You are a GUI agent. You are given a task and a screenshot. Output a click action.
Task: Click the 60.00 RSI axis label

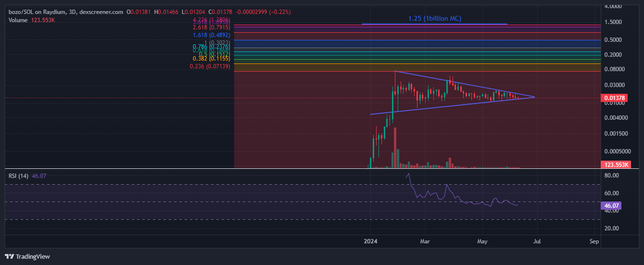click(x=612, y=193)
